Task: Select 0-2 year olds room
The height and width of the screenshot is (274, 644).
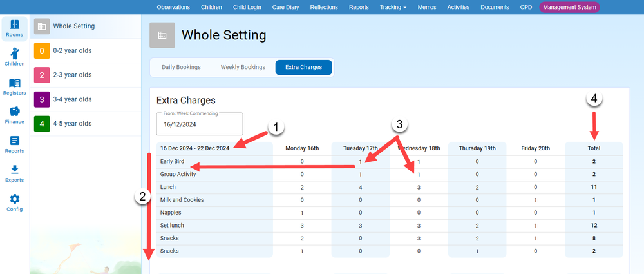Action: point(86,50)
